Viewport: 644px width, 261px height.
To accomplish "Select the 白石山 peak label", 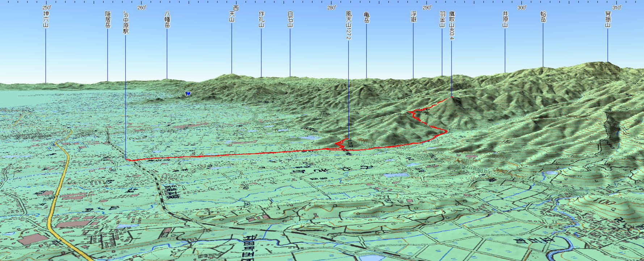I will (290, 19).
